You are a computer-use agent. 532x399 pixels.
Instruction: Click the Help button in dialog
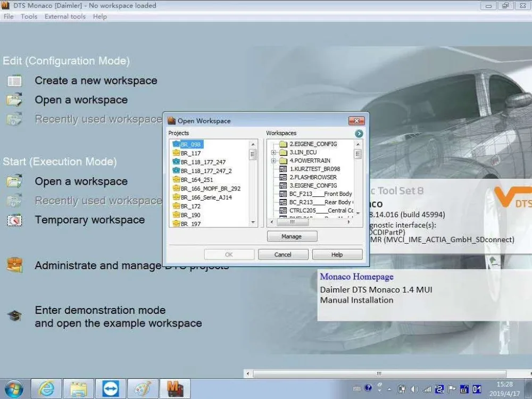(337, 254)
